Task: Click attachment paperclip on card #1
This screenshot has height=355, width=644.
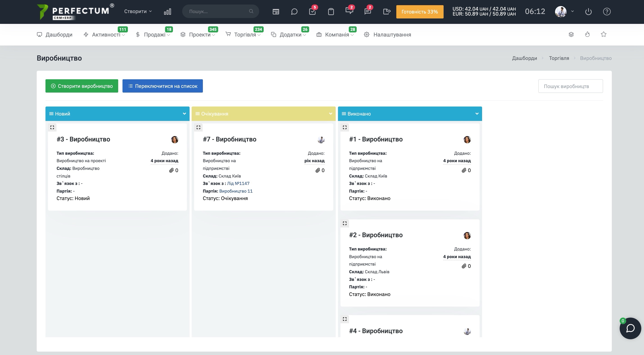Action: coord(464,170)
